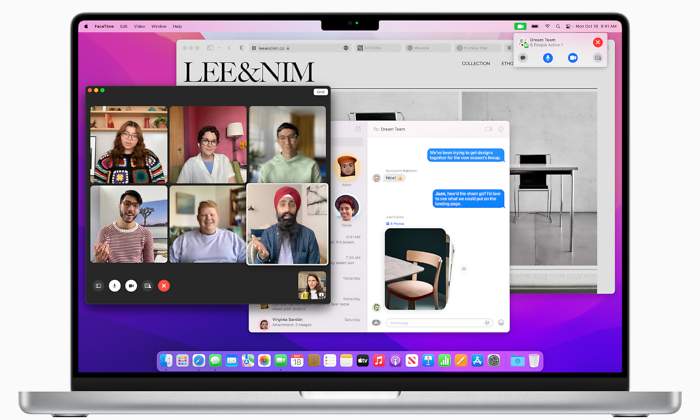This screenshot has width=700, height=420.
Task: Click the battery icon in menu bar
Action: [x=535, y=26]
